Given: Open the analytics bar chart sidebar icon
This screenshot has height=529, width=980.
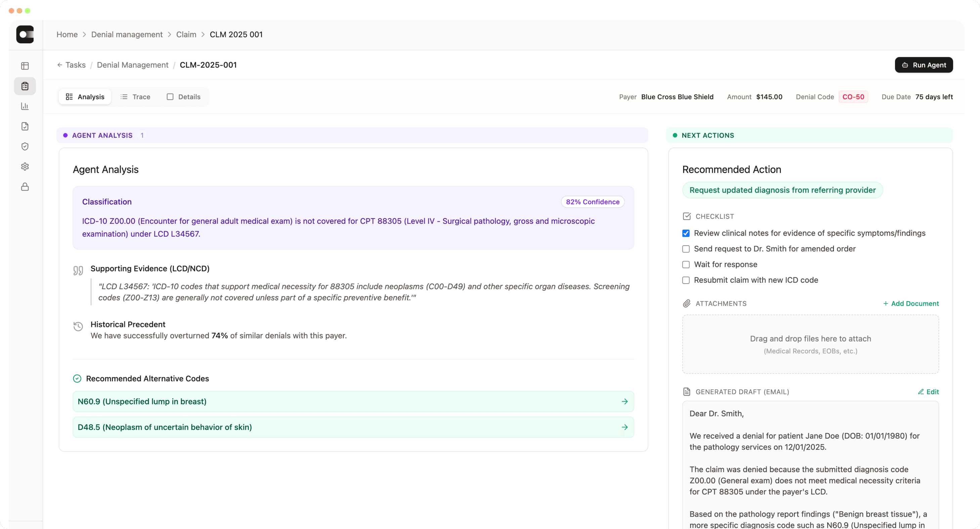Looking at the screenshot, I should 25,106.
